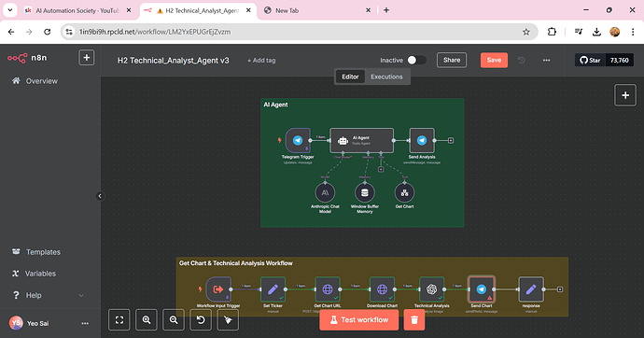Open the Window Buffer Memory node
The width and height of the screenshot is (644, 338).
(x=364, y=192)
